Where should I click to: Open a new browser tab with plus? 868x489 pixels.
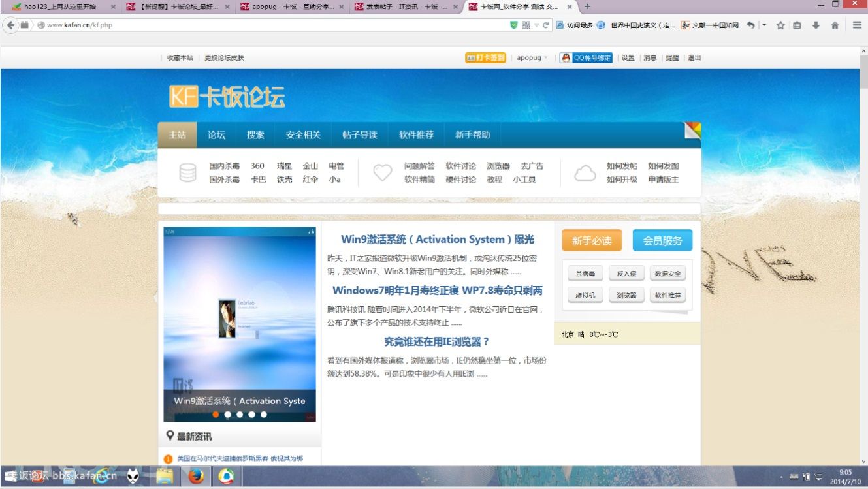(588, 7)
